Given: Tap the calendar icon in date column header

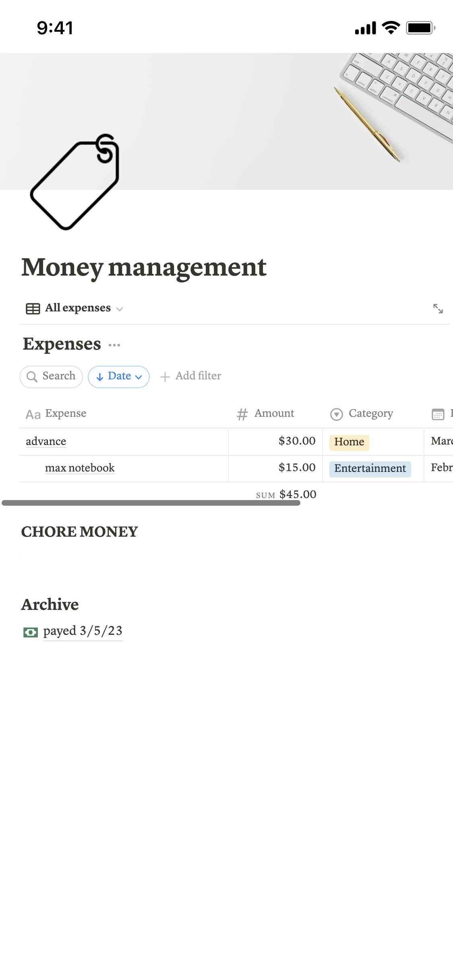Looking at the screenshot, I should [x=438, y=414].
